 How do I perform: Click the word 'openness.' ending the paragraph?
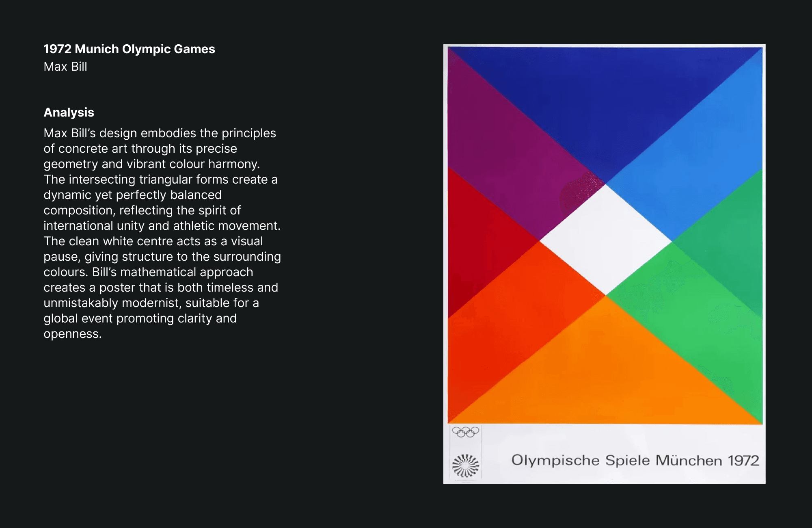pos(72,334)
